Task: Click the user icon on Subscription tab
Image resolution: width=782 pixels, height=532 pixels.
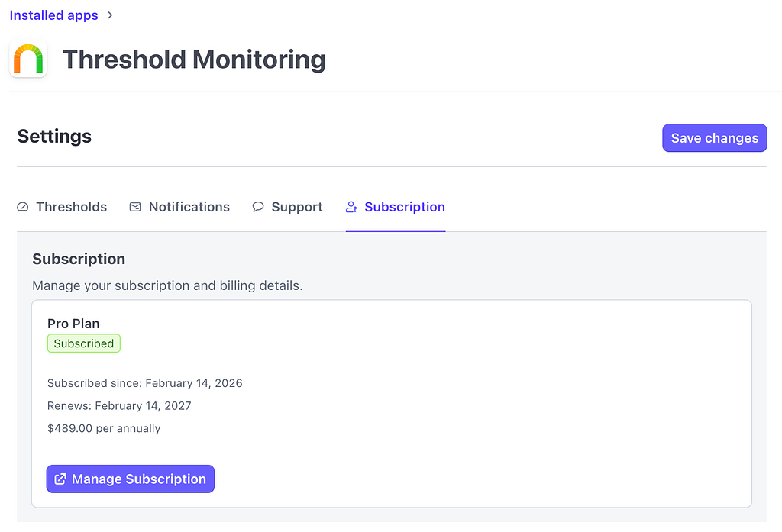Action: pyautogui.click(x=351, y=207)
